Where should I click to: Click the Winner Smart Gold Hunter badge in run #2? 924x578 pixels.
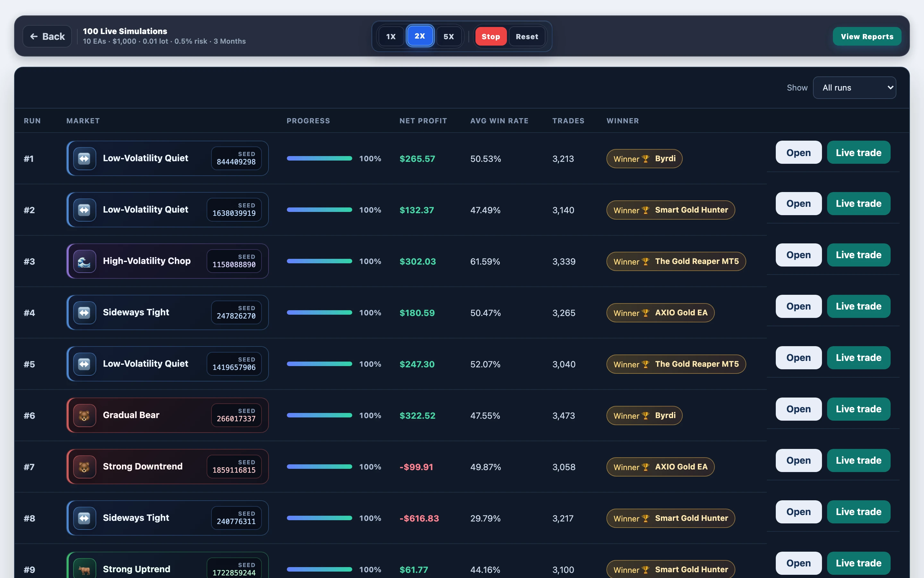coord(671,210)
